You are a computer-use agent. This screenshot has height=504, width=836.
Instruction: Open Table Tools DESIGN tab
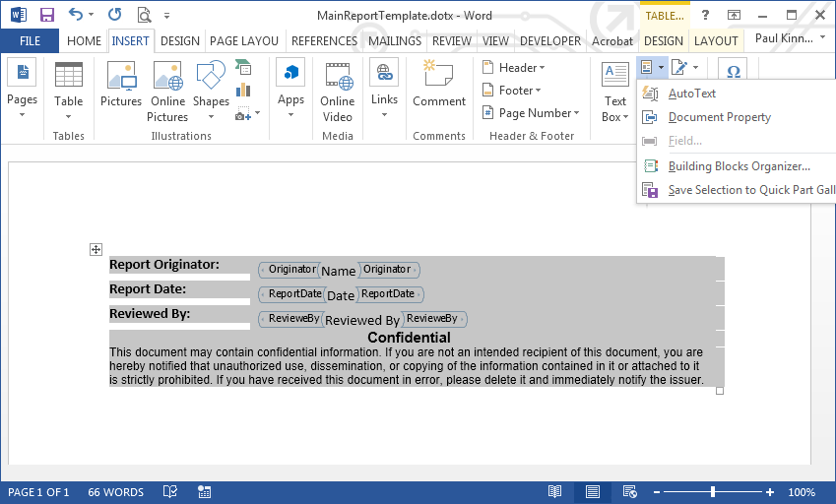click(x=664, y=41)
